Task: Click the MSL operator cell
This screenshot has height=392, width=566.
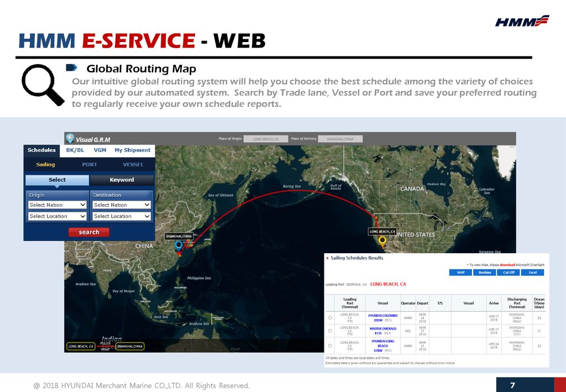Action: coord(408,331)
